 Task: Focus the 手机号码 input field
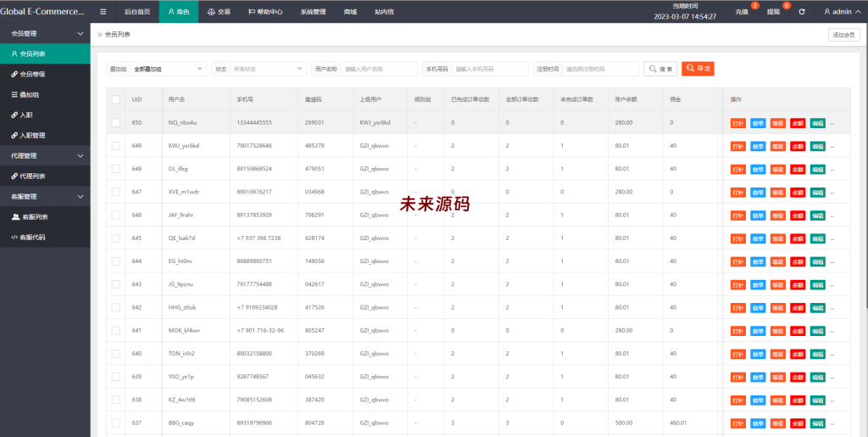tap(490, 69)
